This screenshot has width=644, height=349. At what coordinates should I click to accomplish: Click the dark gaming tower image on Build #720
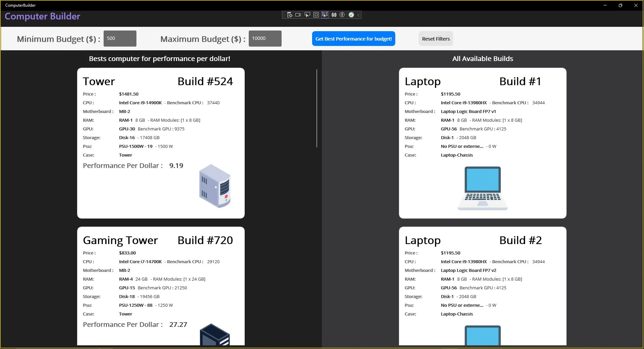click(215, 335)
